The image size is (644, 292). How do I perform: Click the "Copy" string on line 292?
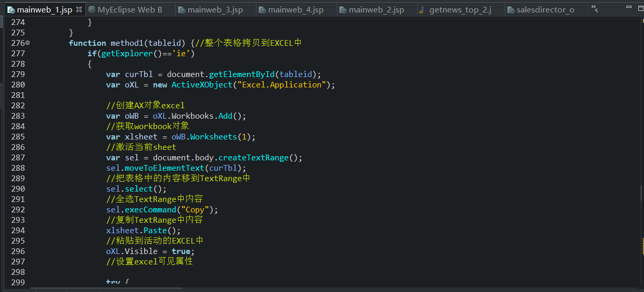click(198, 210)
